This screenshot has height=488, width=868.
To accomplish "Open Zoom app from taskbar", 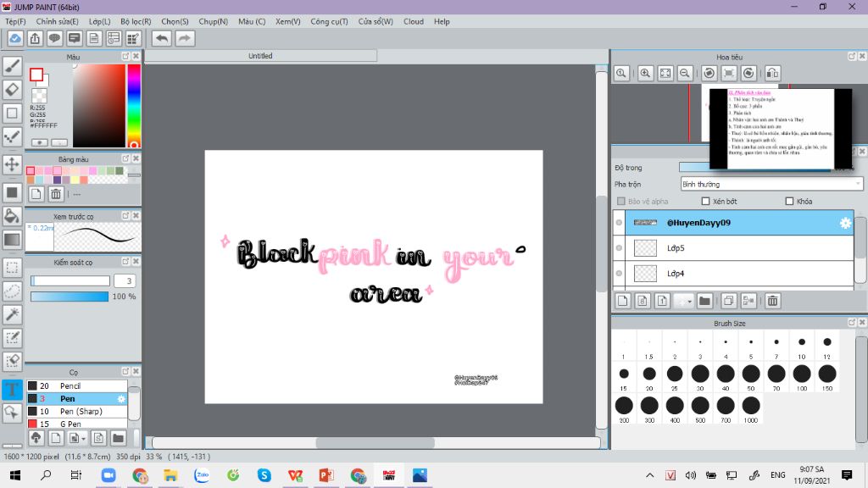I will tap(108, 475).
